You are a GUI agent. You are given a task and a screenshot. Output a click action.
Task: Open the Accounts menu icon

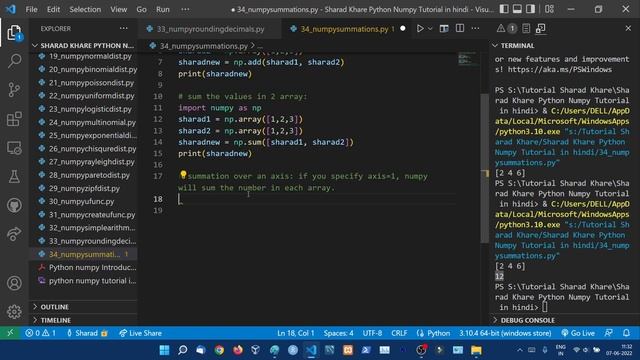[x=14, y=283]
